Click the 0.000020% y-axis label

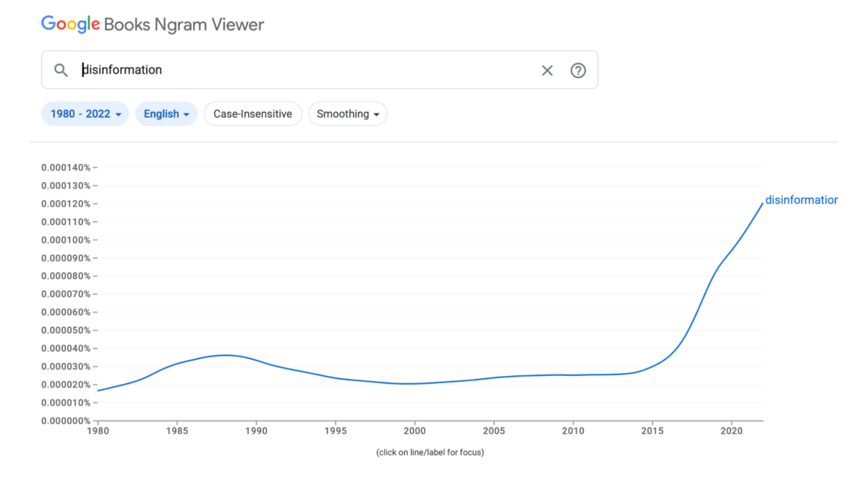tap(66, 384)
